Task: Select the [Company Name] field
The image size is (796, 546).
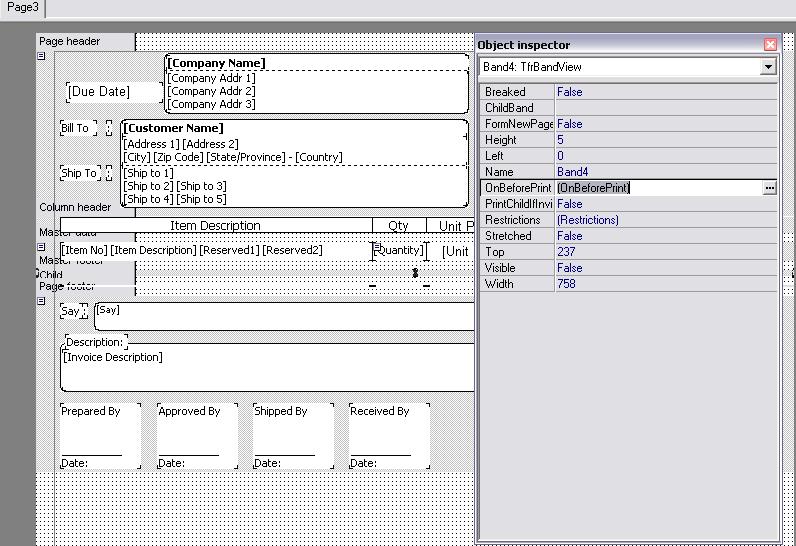Action: pyautogui.click(x=316, y=63)
